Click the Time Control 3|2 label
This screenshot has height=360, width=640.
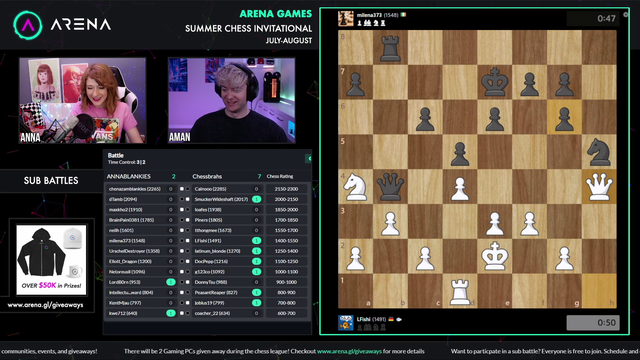point(127,162)
